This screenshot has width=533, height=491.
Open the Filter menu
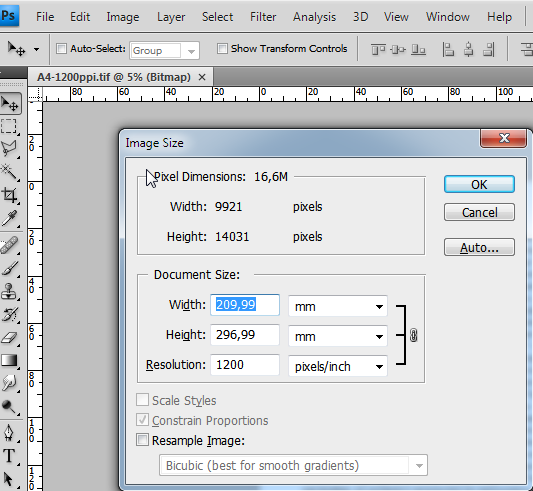click(263, 17)
